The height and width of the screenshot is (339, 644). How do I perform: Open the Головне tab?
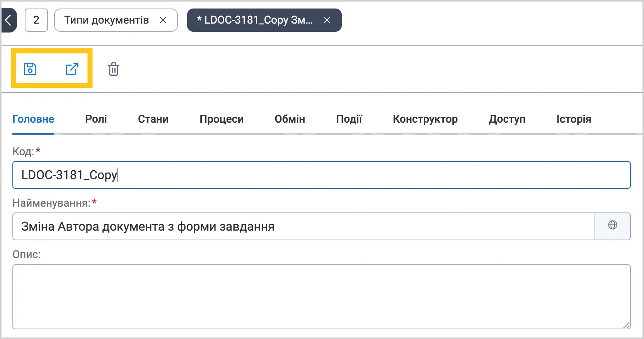coord(33,119)
